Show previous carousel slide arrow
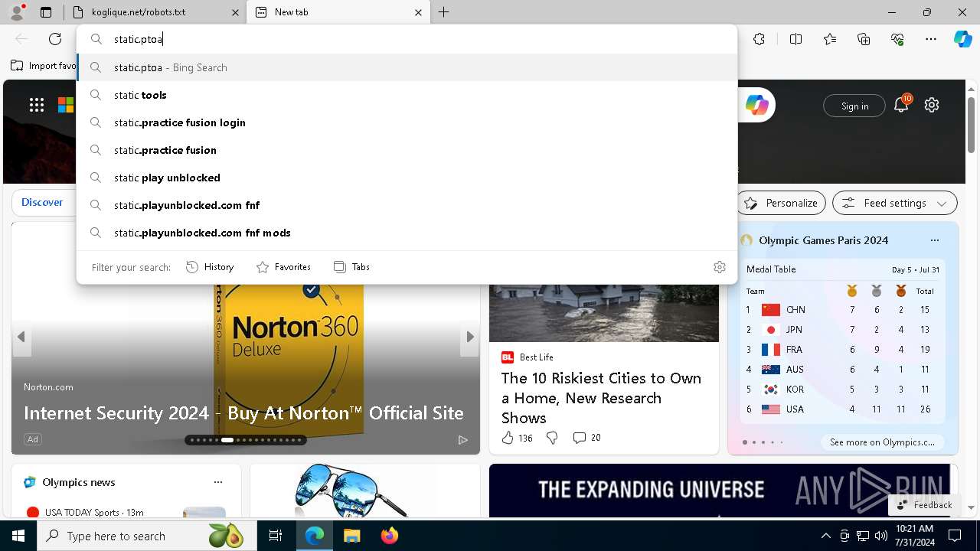This screenshot has height=551, width=980. [21, 337]
